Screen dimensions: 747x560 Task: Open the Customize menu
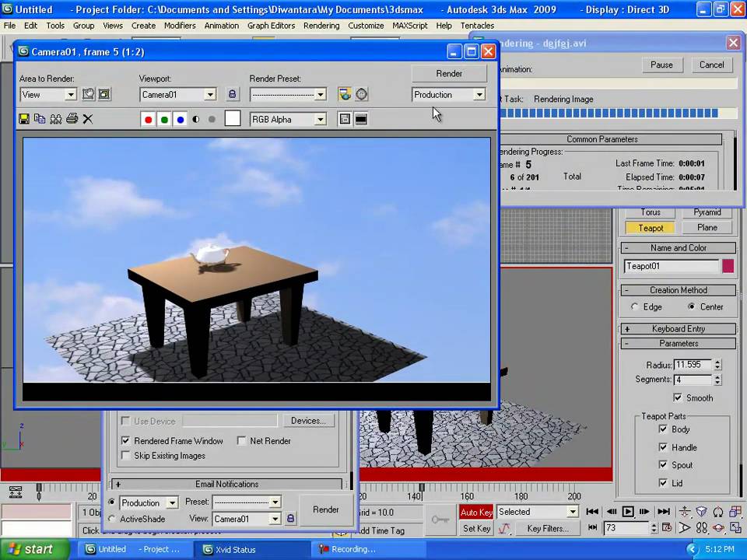pyautogui.click(x=366, y=26)
